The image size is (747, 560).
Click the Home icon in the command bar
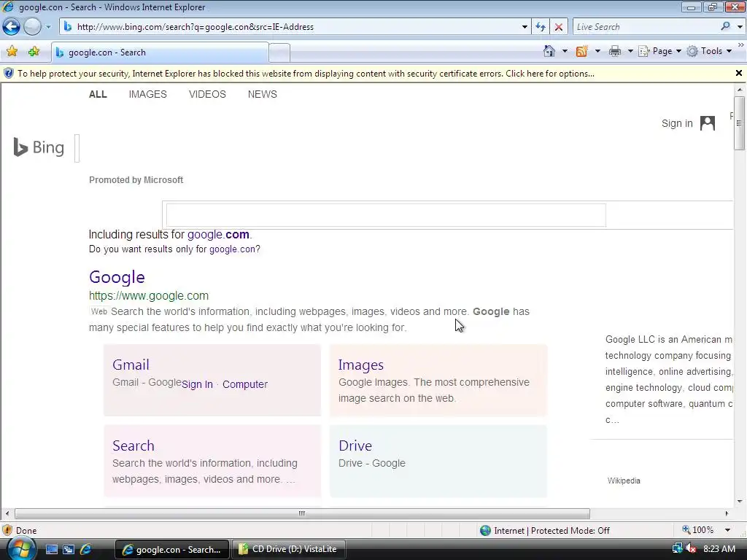click(x=549, y=51)
